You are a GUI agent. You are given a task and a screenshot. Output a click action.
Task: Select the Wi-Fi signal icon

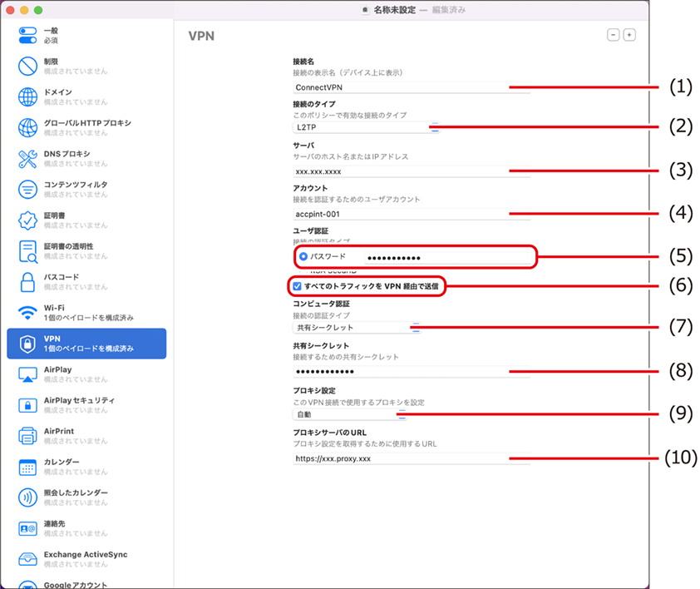point(27,313)
